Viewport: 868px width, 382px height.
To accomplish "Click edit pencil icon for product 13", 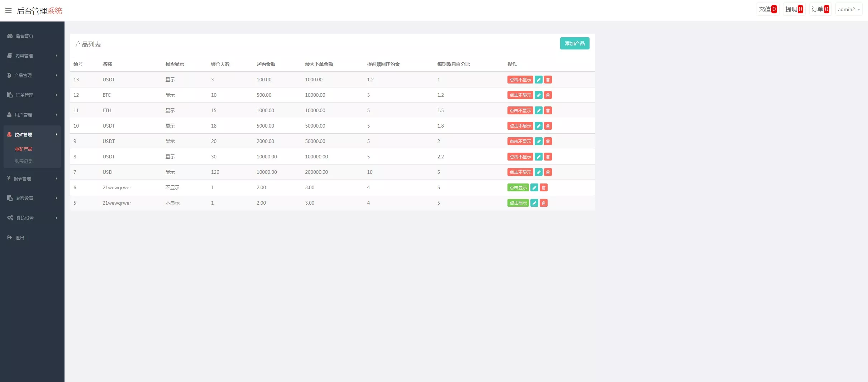I will pyautogui.click(x=538, y=80).
